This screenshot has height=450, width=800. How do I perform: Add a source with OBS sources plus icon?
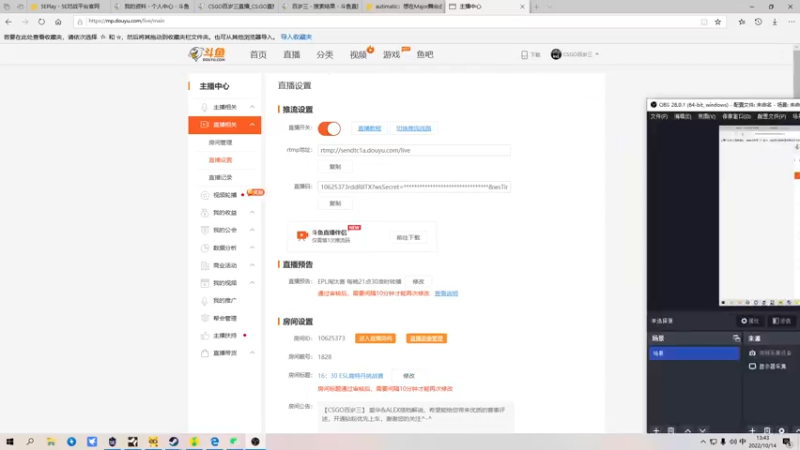click(752, 431)
